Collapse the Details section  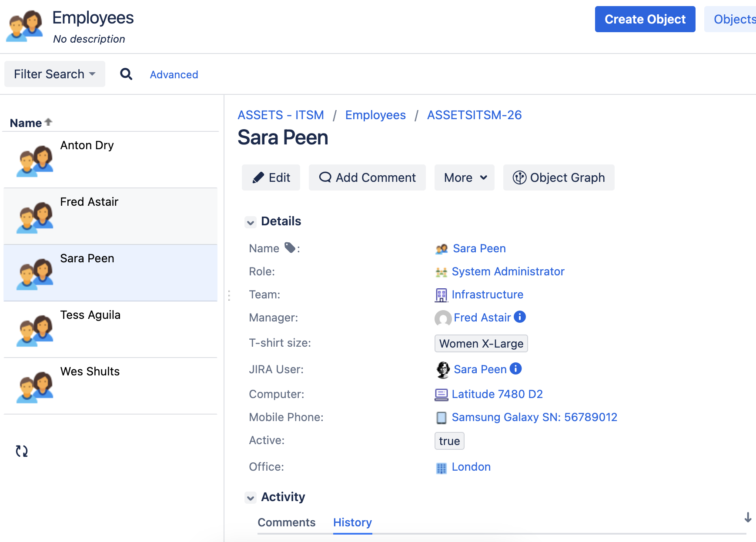coord(251,222)
